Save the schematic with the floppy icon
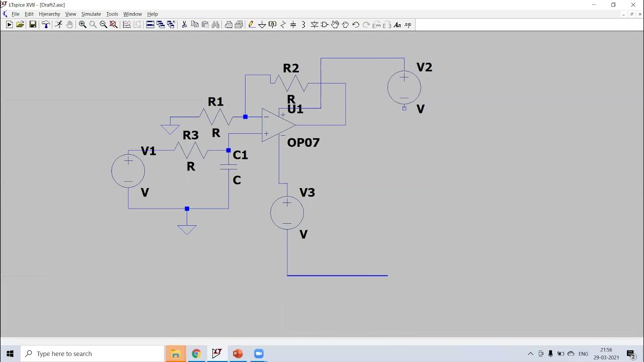644x362 pixels. pos(33,25)
